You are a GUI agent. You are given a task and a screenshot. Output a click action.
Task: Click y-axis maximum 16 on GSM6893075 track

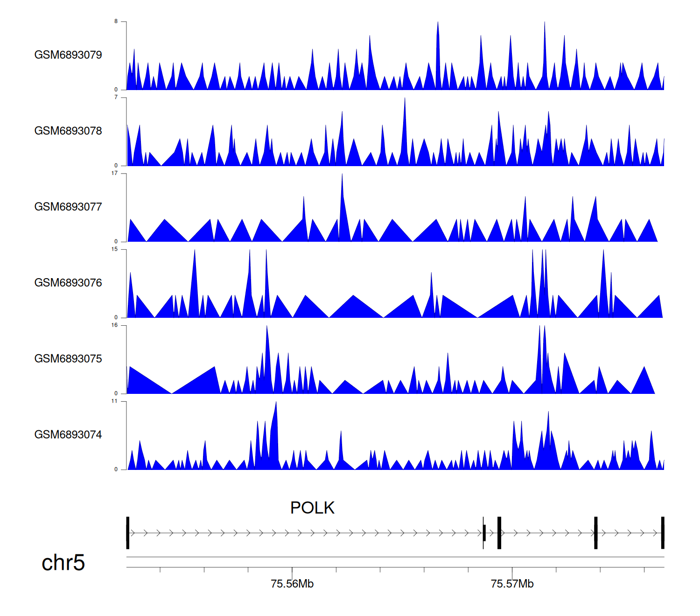(x=114, y=325)
